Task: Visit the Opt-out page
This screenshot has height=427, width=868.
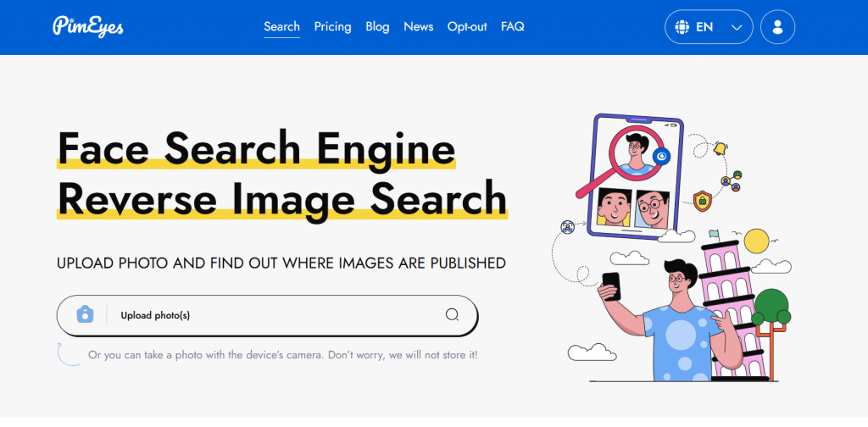Action: (467, 26)
